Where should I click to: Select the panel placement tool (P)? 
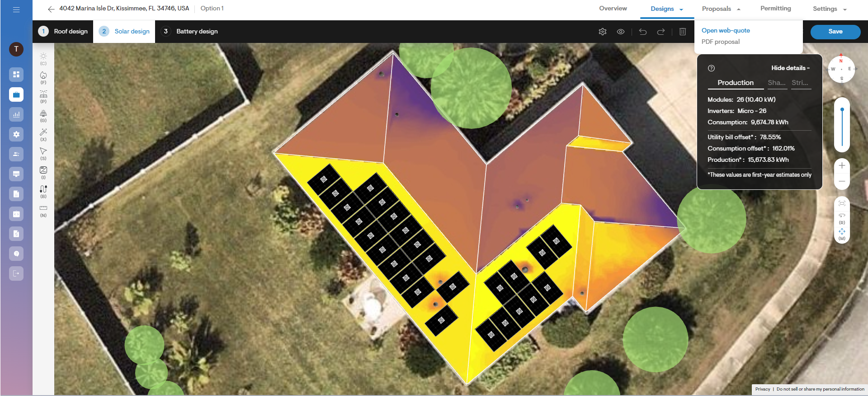coord(43,97)
